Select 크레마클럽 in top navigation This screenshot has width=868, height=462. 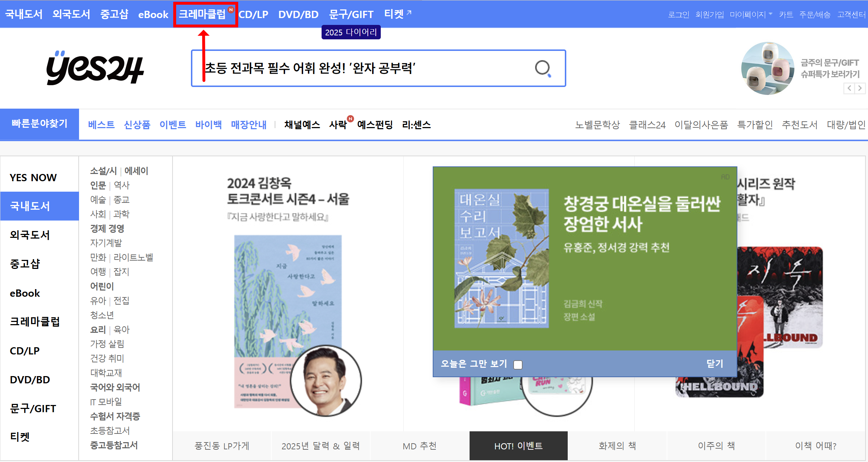point(202,14)
